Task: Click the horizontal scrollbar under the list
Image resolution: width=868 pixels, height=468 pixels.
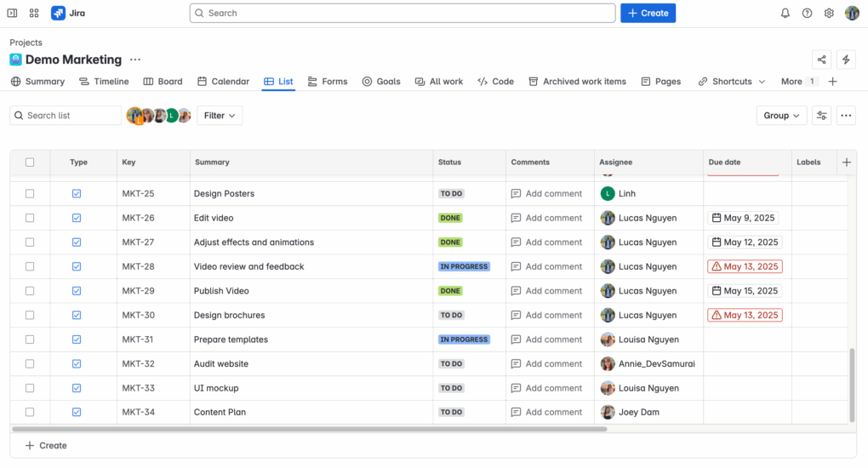Action: 310,429
